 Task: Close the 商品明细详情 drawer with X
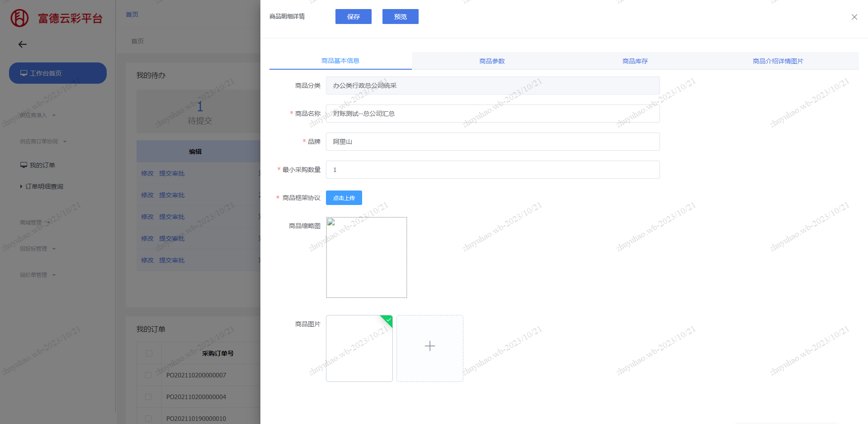tap(854, 17)
